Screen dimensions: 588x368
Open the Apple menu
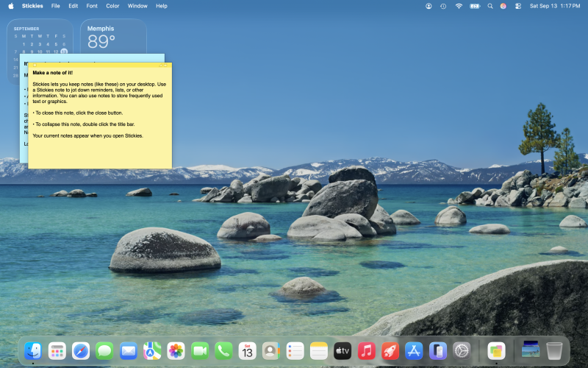tap(11, 6)
